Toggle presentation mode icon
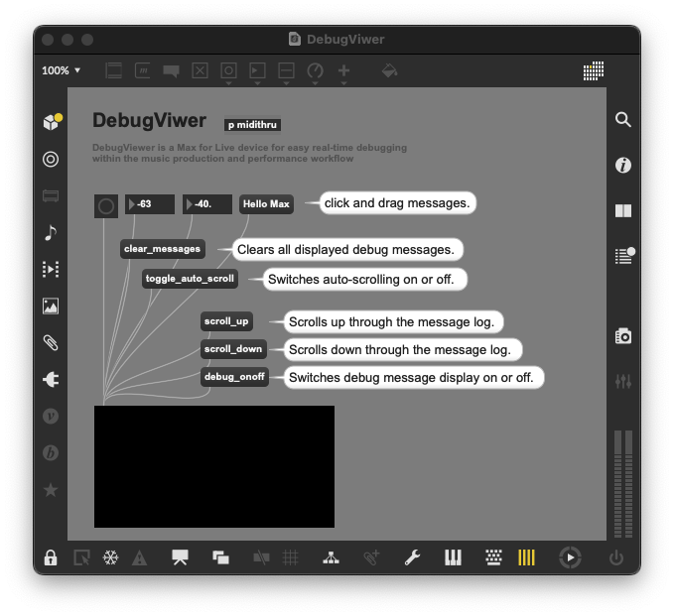 click(x=180, y=557)
